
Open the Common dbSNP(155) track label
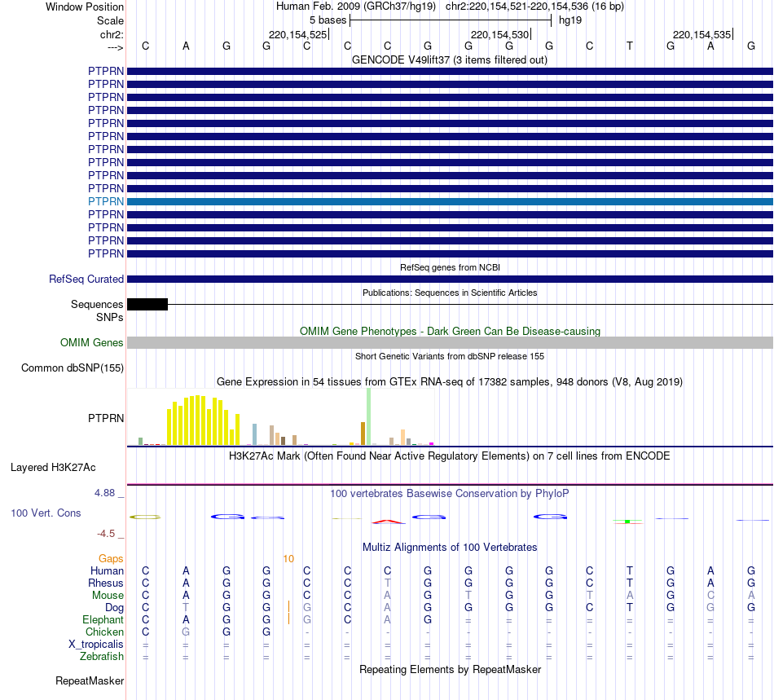[73, 368]
